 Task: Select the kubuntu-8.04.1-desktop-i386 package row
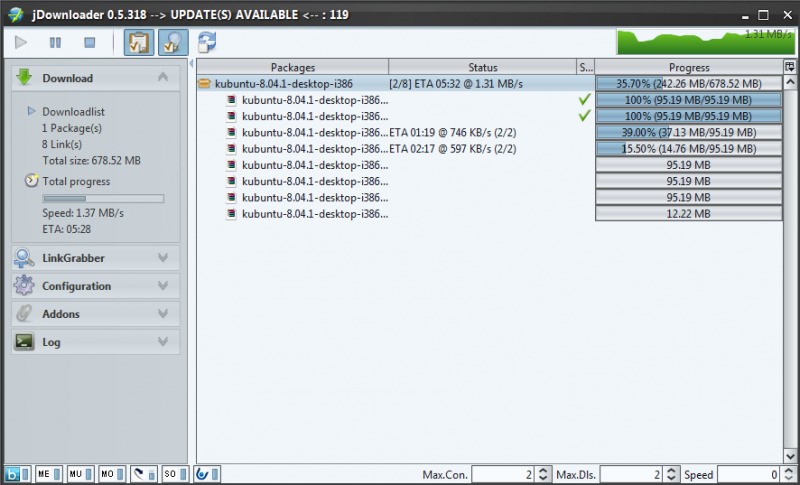pos(292,84)
